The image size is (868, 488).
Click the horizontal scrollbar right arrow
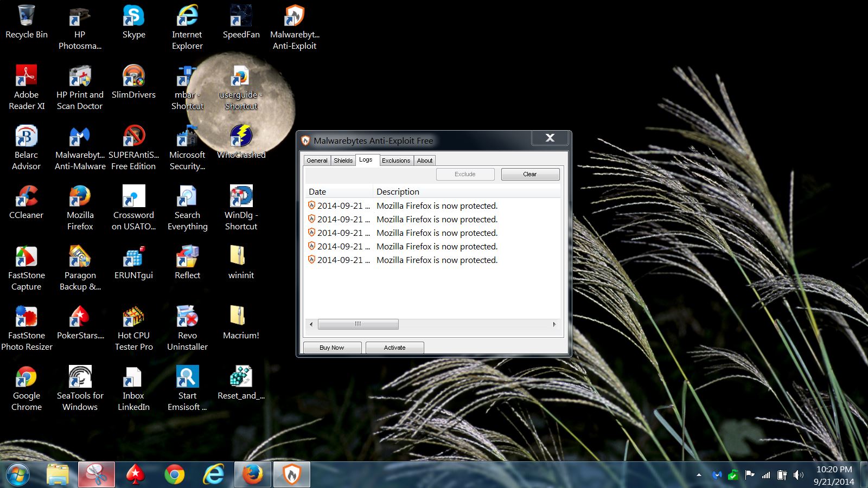pyautogui.click(x=554, y=324)
